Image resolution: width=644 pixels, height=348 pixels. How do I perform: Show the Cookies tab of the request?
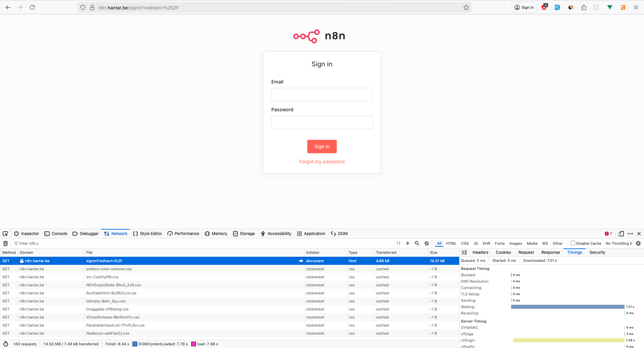pyautogui.click(x=503, y=252)
